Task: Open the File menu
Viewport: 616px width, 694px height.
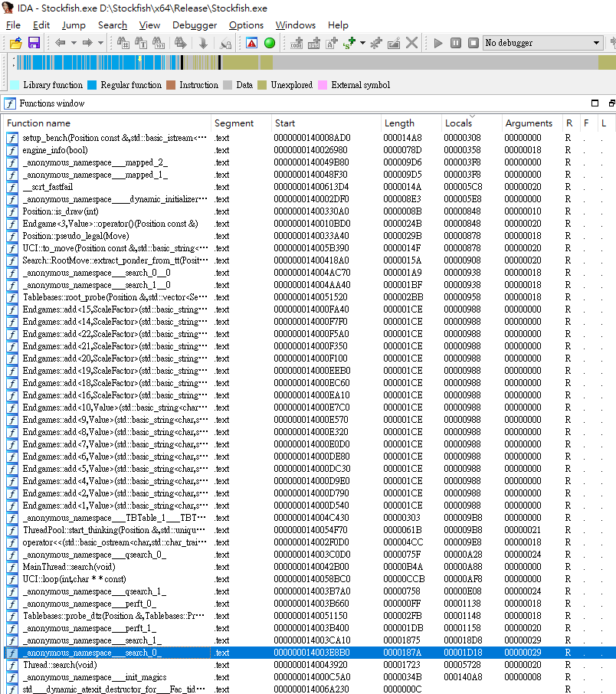Action: (13, 25)
